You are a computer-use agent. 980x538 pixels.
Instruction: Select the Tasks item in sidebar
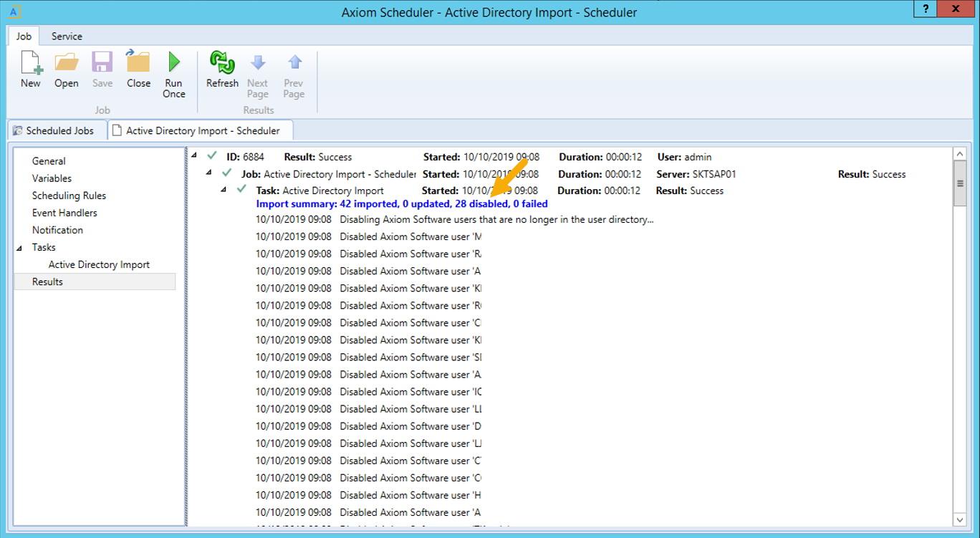click(x=44, y=247)
